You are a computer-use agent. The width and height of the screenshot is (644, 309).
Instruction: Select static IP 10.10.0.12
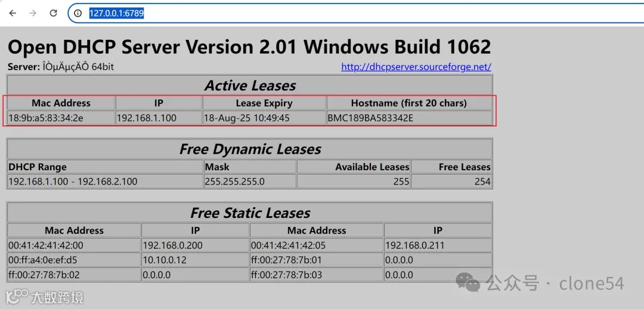[x=163, y=260]
